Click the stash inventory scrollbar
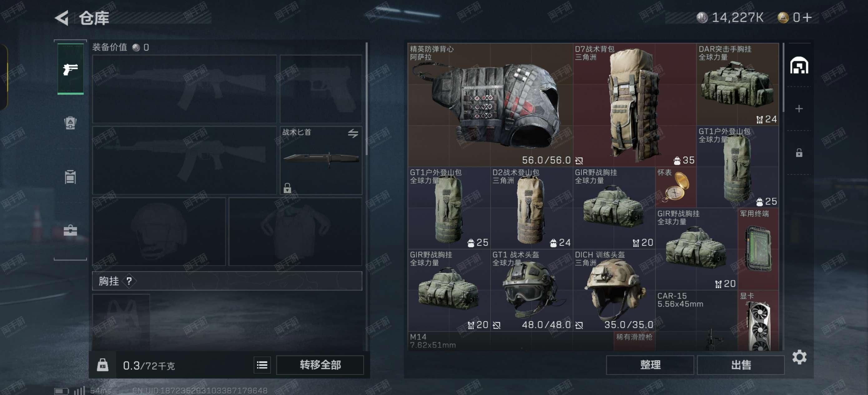This screenshot has width=868, height=395. point(783,77)
